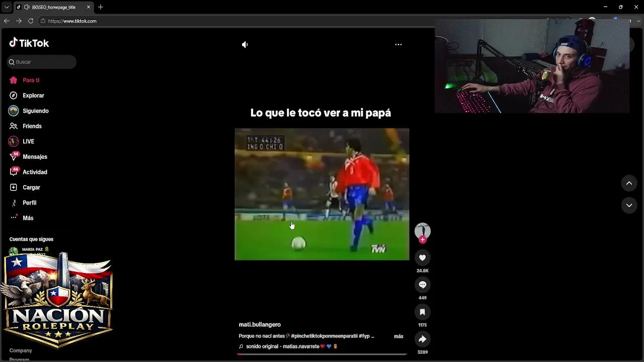
Task: View site information icon in address bar
Action: [43, 21]
